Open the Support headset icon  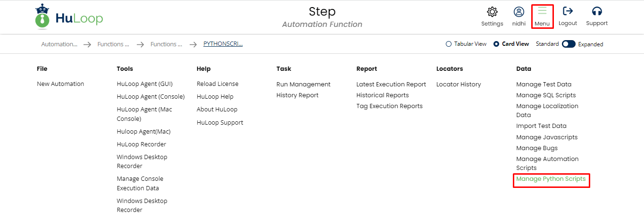[597, 11]
